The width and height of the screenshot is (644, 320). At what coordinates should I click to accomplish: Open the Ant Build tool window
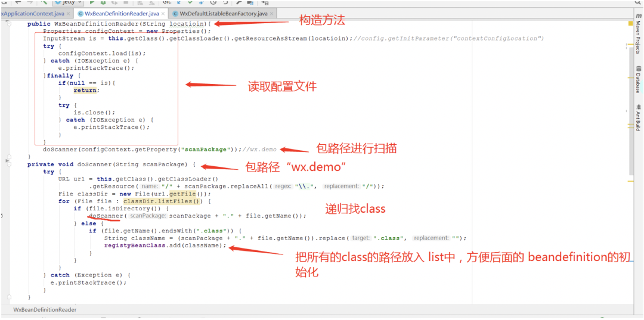coord(638,118)
